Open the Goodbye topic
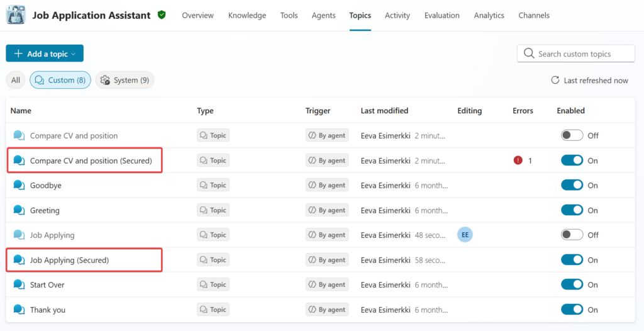 45,186
